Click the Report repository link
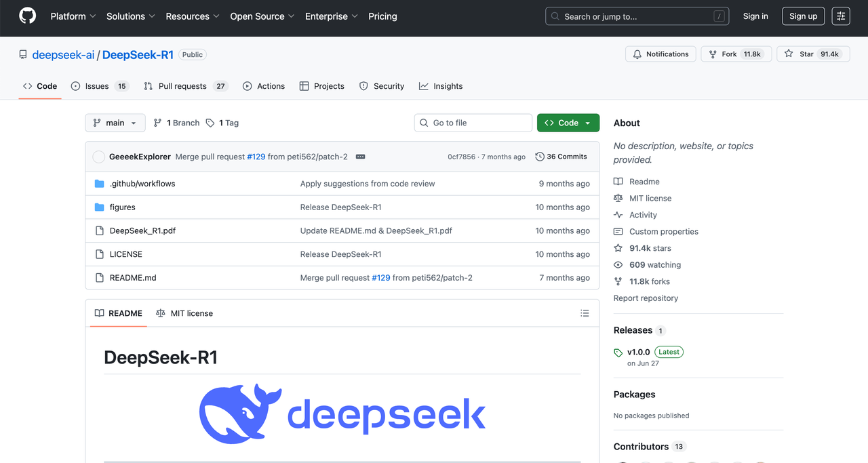The width and height of the screenshot is (868, 463). pos(646,298)
